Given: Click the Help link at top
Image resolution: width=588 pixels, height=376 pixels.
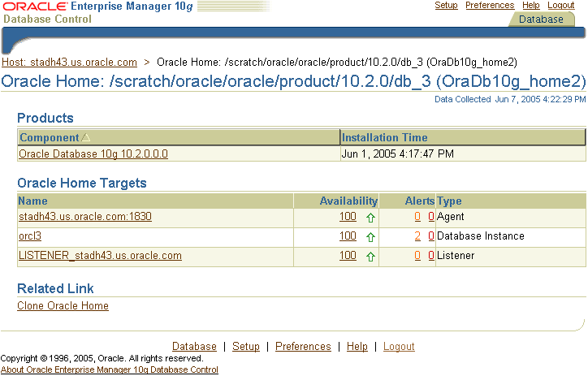Looking at the screenshot, I should [x=531, y=6].
